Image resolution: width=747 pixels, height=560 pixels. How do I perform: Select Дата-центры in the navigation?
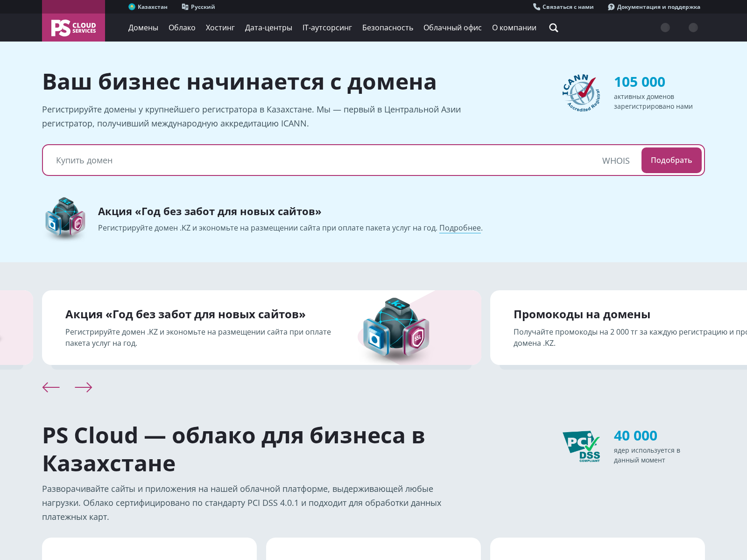(x=268, y=28)
